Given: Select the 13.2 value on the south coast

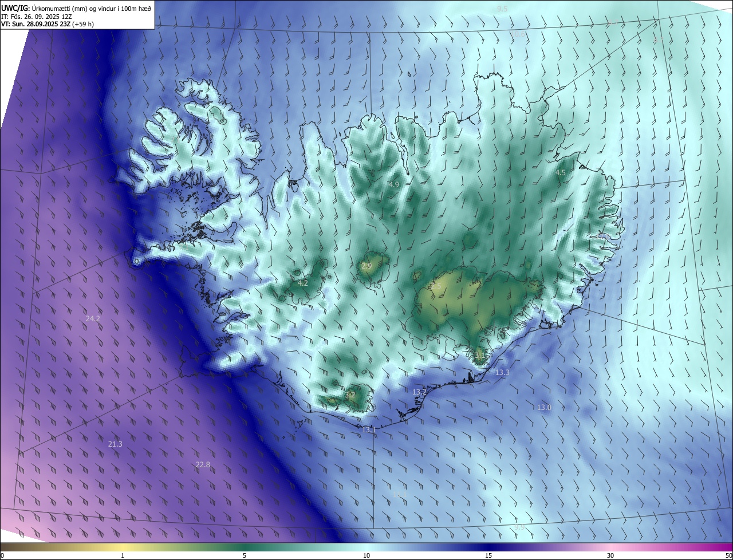Looking at the screenshot, I should tap(419, 392).
